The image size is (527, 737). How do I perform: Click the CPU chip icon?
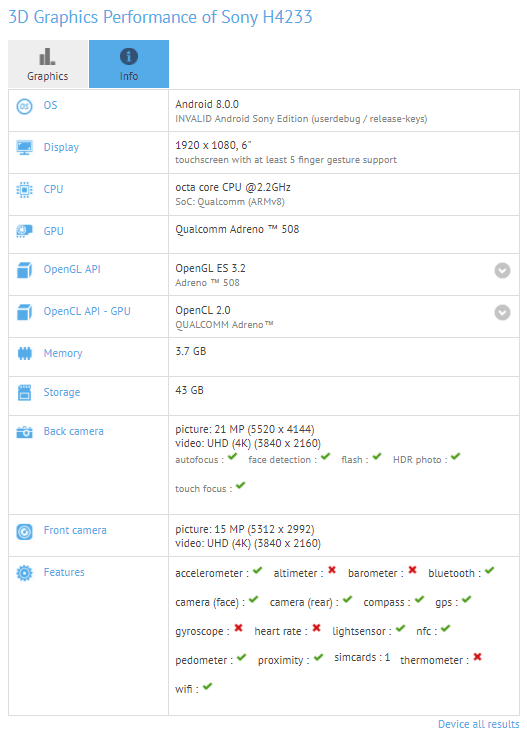24,189
